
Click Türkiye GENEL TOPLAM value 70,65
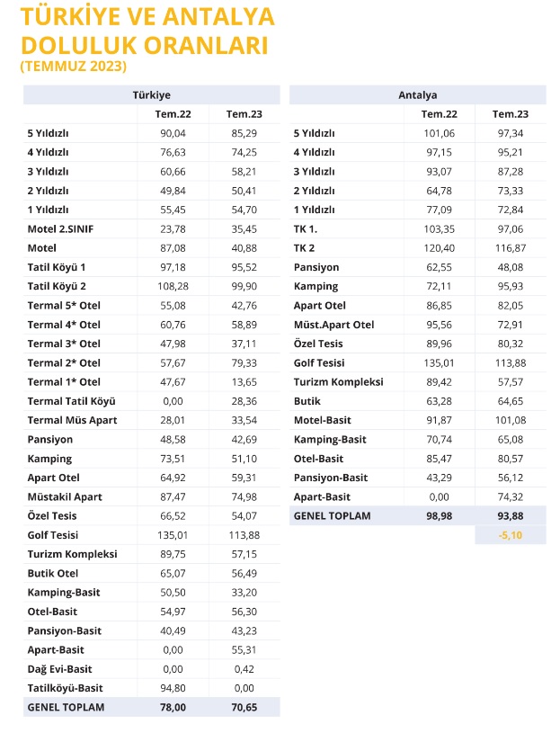pos(244,707)
